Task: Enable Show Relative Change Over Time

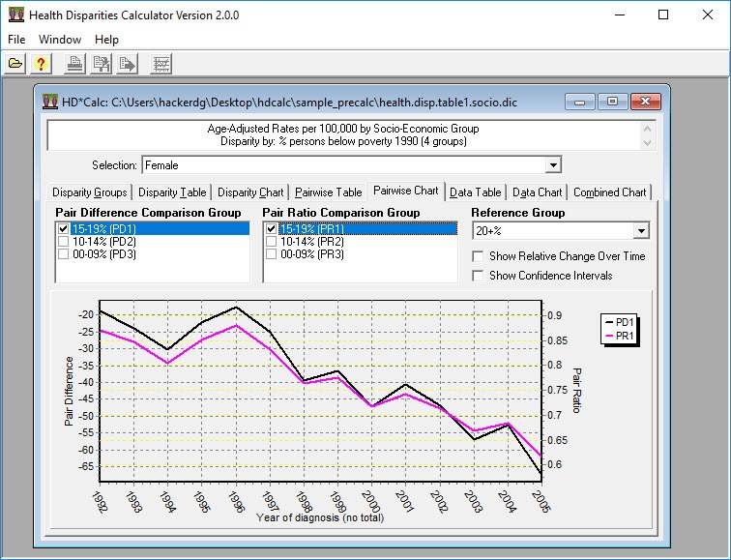Action: (x=478, y=256)
